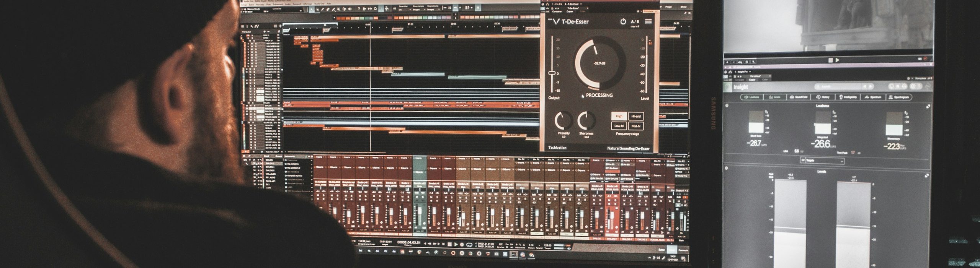Click the large Processing dial showing -32.9 dB
980x268 pixels.
tap(599, 63)
